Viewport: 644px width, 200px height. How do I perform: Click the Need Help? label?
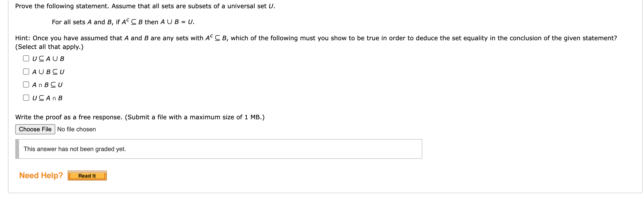coord(41,175)
